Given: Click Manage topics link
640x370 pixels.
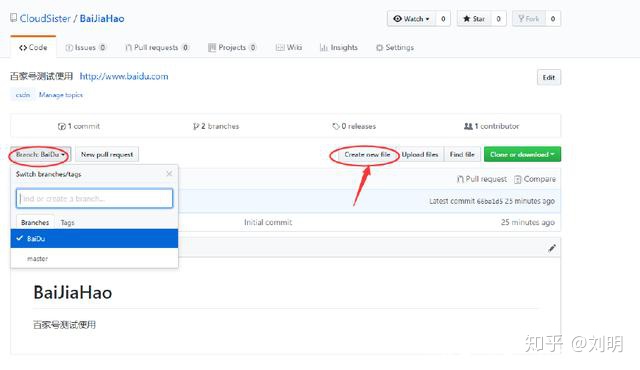Looking at the screenshot, I should click(61, 95).
